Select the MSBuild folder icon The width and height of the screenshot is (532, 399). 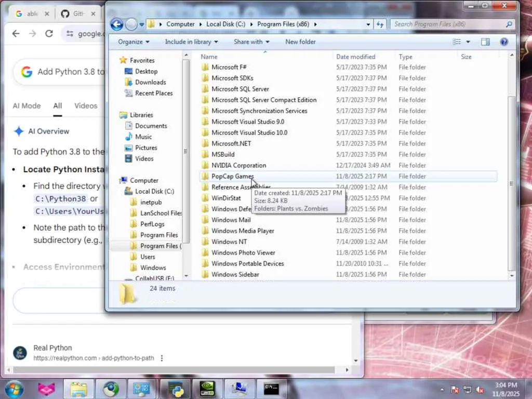pyautogui.click(x=205, y=154)
